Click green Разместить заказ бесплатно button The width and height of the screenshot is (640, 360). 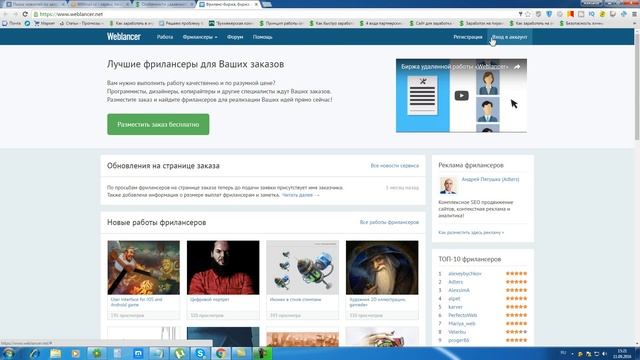pyautogui.click(x=158, y=124)
